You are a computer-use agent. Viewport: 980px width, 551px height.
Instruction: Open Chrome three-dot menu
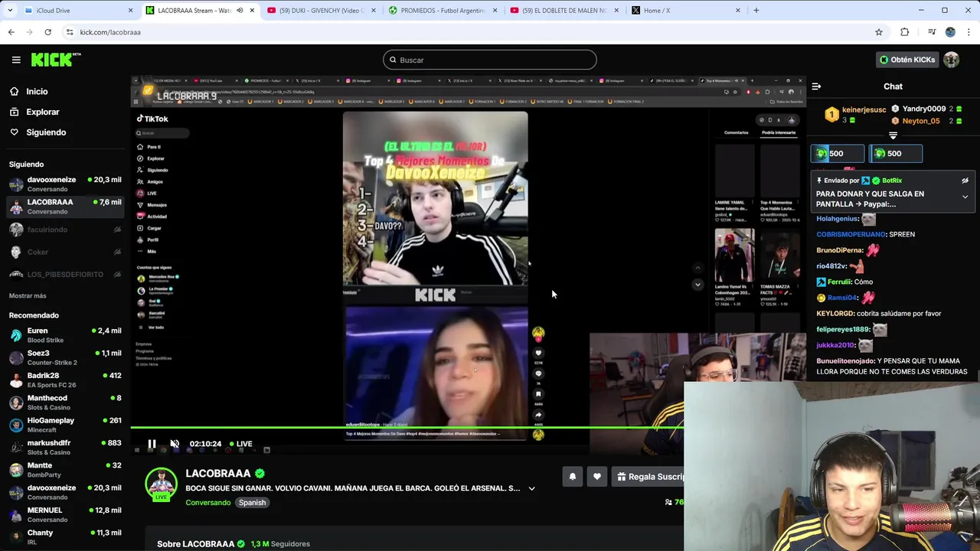[969, 32]
